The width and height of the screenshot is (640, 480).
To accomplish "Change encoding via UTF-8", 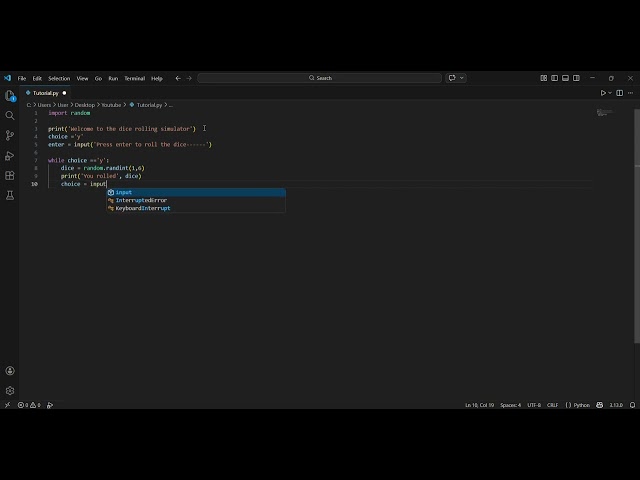I will point(534,405).
